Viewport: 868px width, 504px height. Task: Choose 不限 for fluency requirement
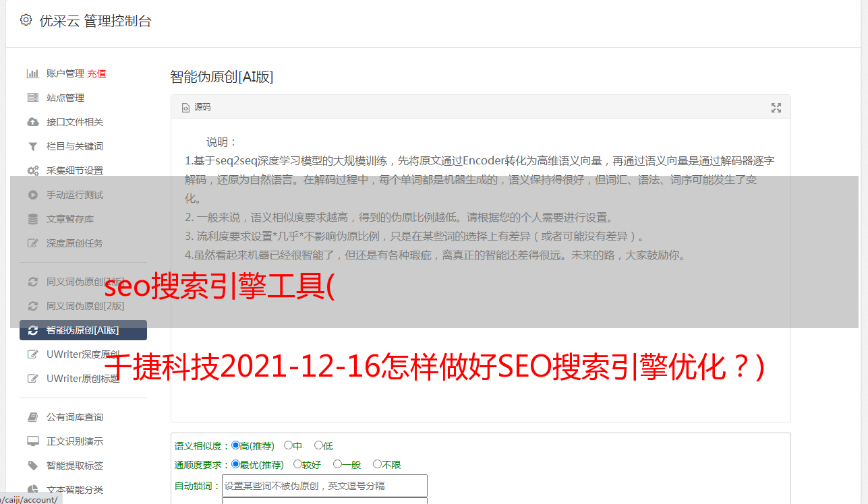point(377,464)
